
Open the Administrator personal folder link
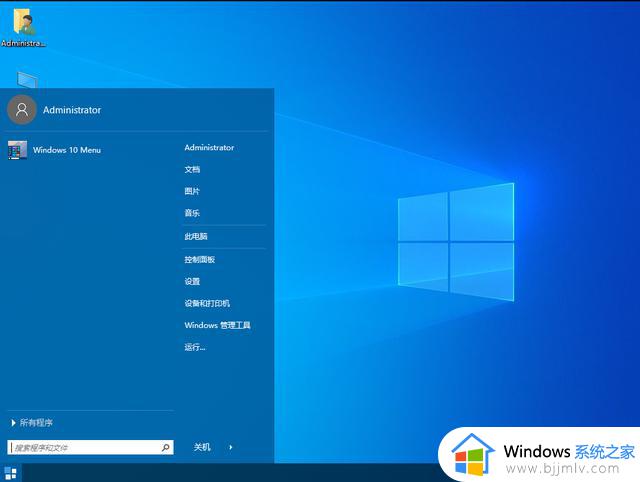(209, 147)
